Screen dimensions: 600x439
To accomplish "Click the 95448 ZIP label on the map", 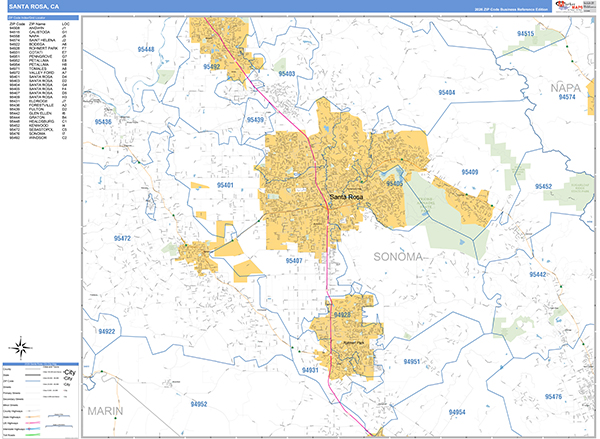I will tap(146, 49).
